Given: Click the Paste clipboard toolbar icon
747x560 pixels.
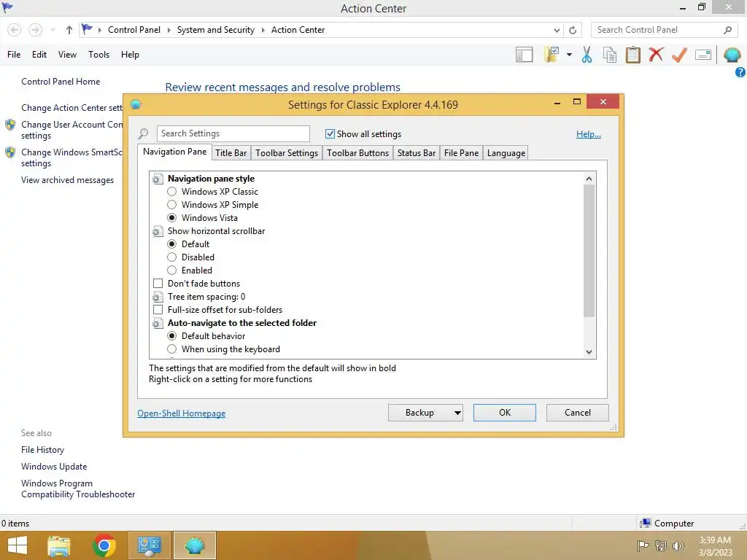Looking at the screenshot, I should click(x=632, y=55).
